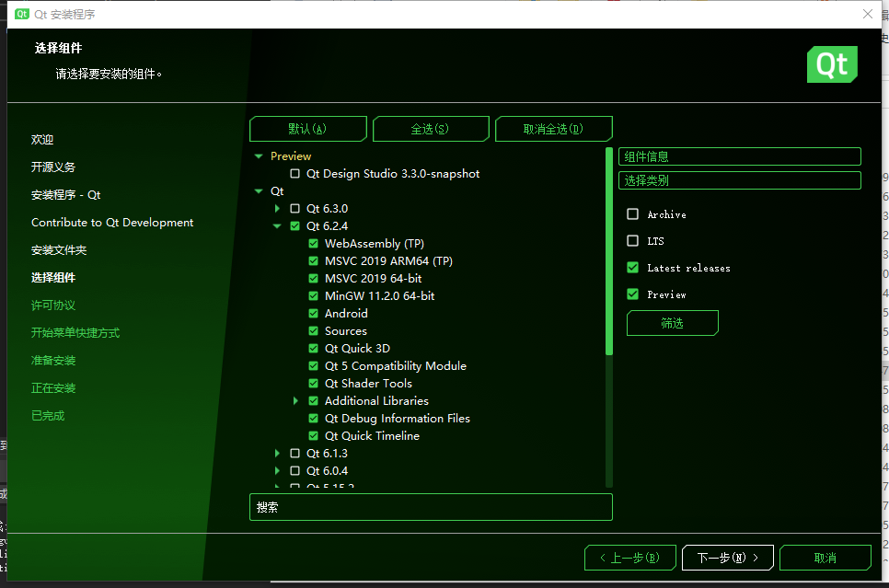Click the 正在安装 step text
The width and height of the screenshot is (889, 588).
click(x=53, y=388)
